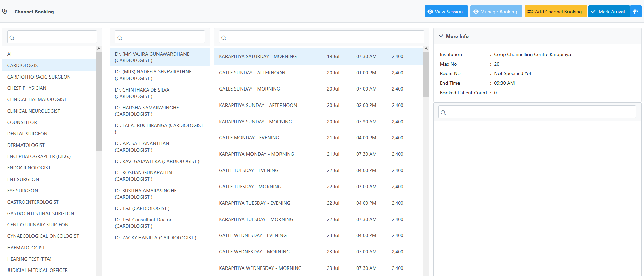Click the settings sliders icon button
Viewport: 644px width, 276px height.
point(635,12)
